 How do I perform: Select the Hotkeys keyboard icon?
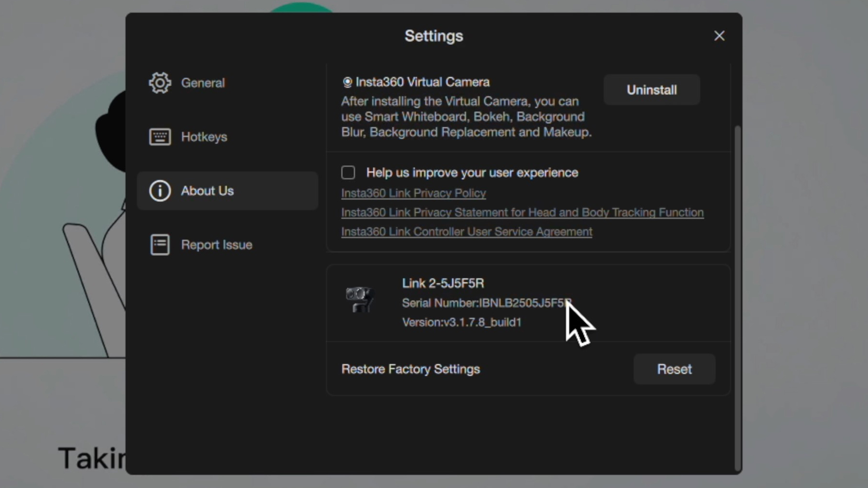pos(160,137)
